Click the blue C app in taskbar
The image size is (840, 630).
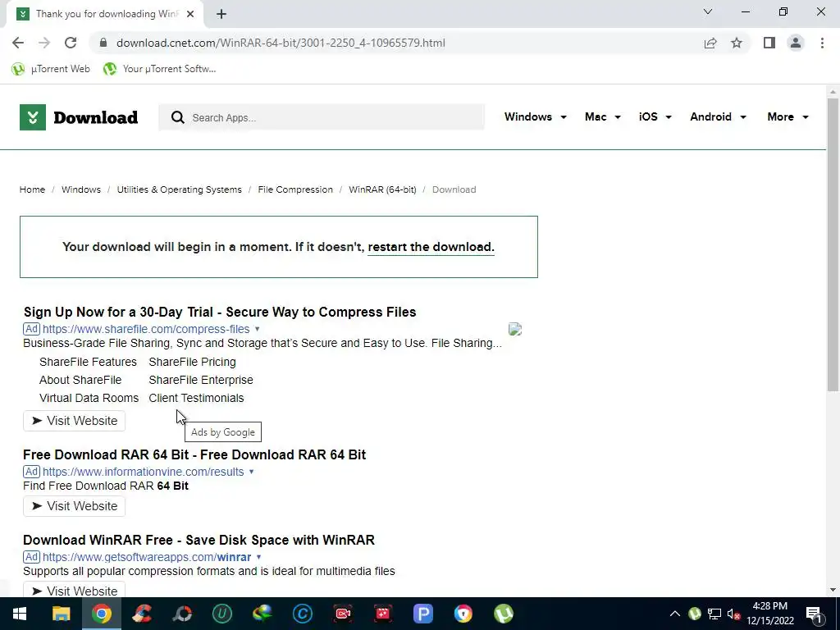pos(302,614)
